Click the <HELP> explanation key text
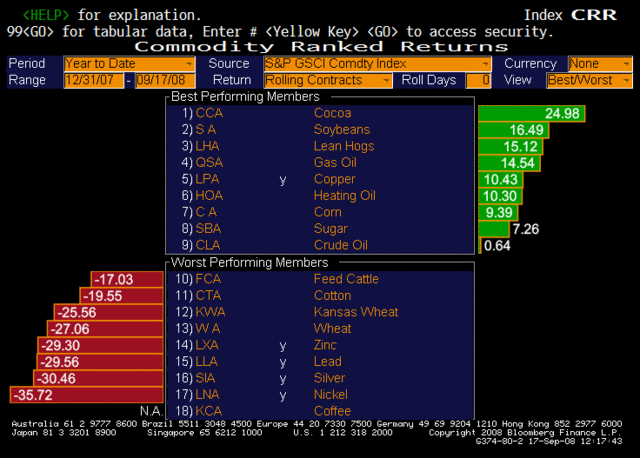The image size is (640, 458). pos(46,16)
